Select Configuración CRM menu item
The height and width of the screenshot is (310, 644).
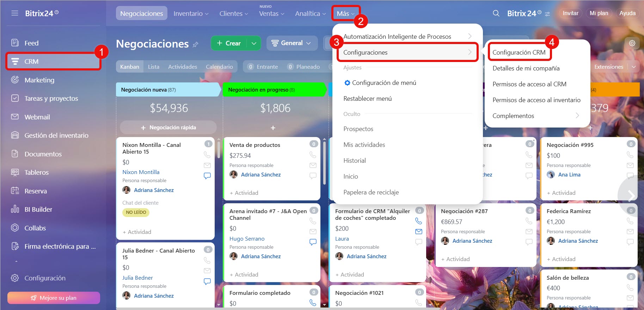tap(519, 52)
